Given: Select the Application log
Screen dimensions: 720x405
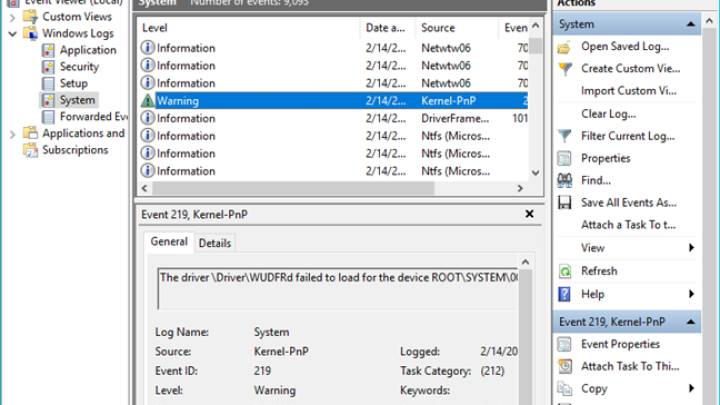Looking at the screenshot, I should 88,50.
